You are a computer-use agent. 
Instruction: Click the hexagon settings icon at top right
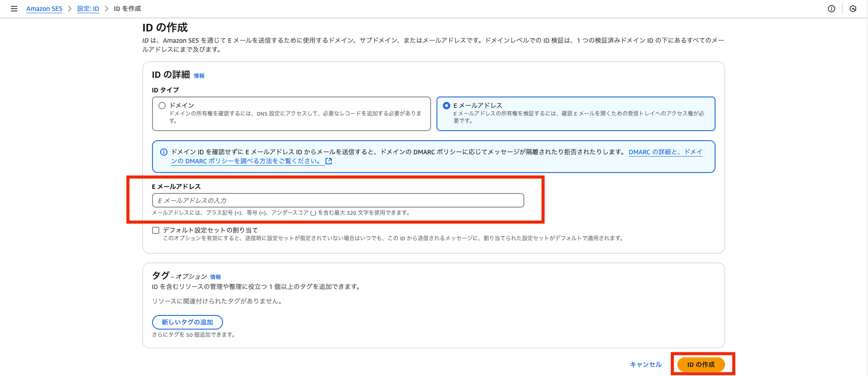click(853, 9)
